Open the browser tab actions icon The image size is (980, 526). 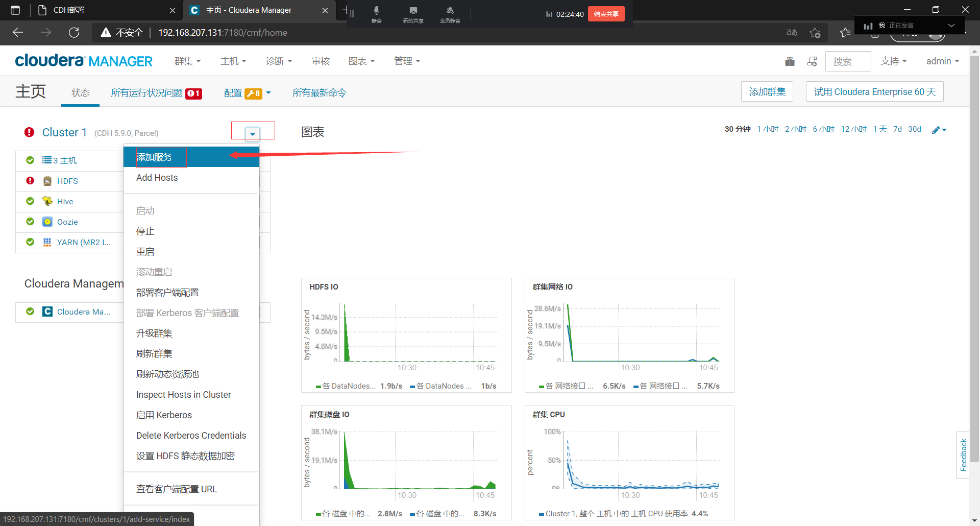(x=15, y=10)
